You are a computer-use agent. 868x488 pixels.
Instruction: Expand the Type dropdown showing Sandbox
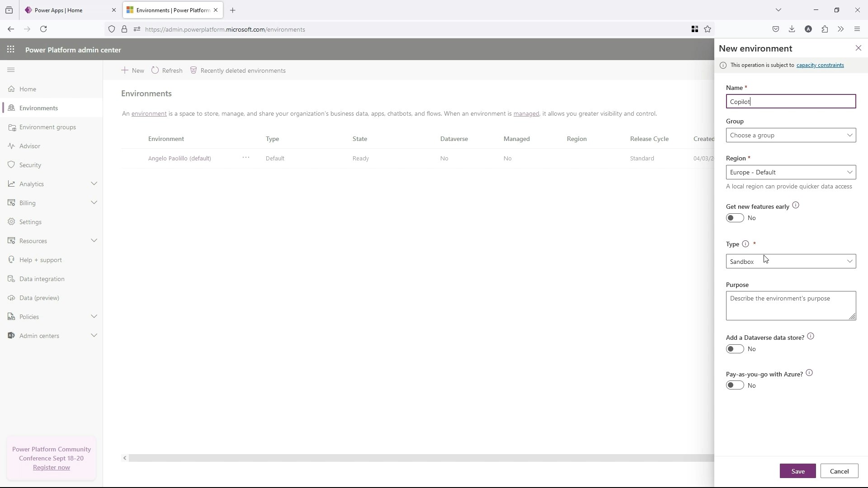click(x=791, y=262)
